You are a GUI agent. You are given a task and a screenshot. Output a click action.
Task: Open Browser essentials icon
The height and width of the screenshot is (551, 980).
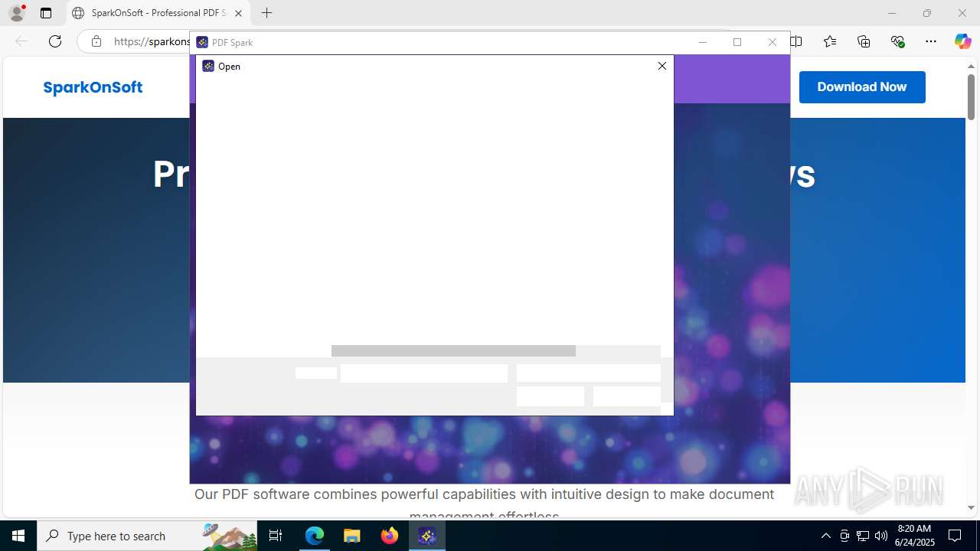(x=897, y=41)
